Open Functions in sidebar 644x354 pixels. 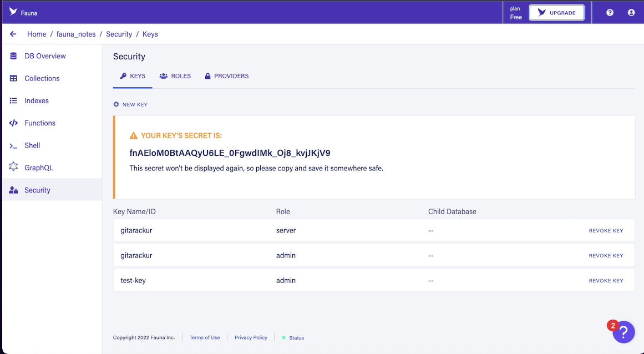coord(52,123)
